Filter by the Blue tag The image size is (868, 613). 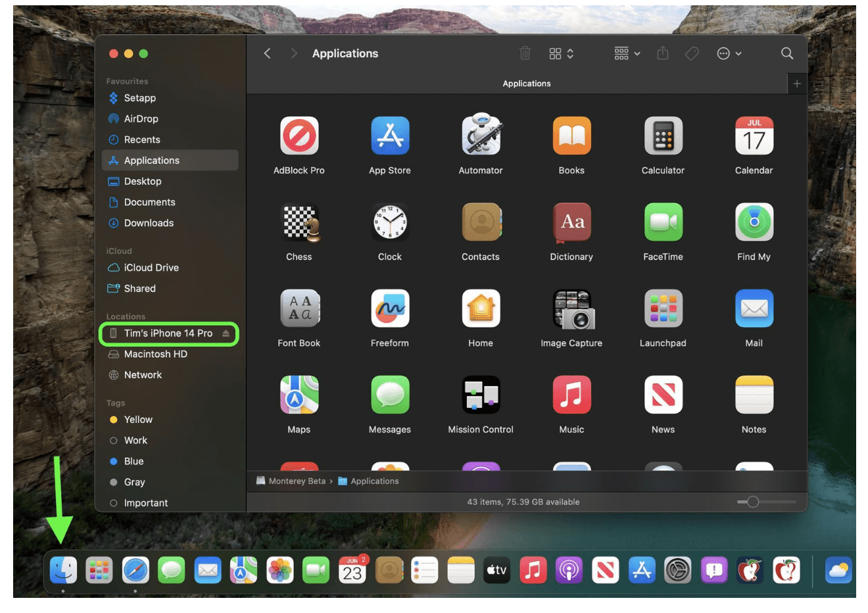170,461
